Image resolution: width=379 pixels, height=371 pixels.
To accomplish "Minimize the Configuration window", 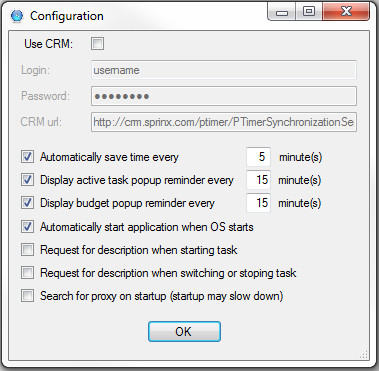I will 282,12.
